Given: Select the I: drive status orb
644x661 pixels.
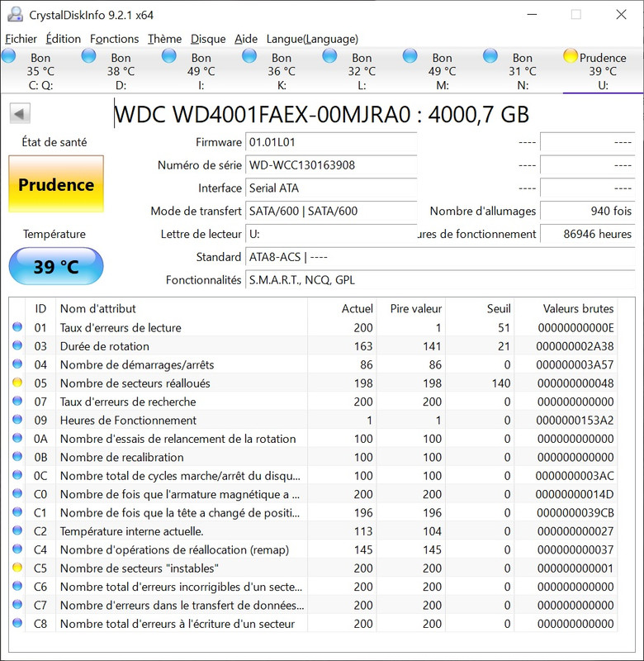Looking at the screenshot, I should click(169, 55).
